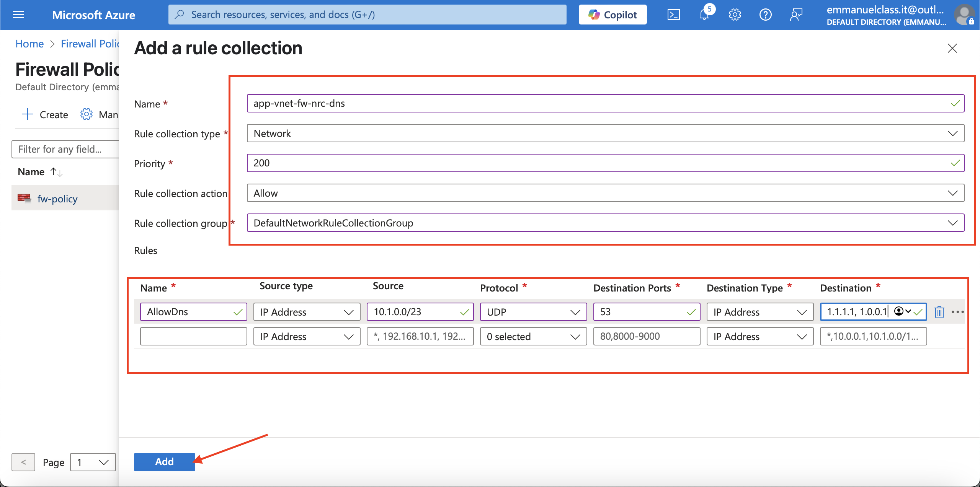
Task: Open second row Destination Type dropdown
Action: (760, 336)
